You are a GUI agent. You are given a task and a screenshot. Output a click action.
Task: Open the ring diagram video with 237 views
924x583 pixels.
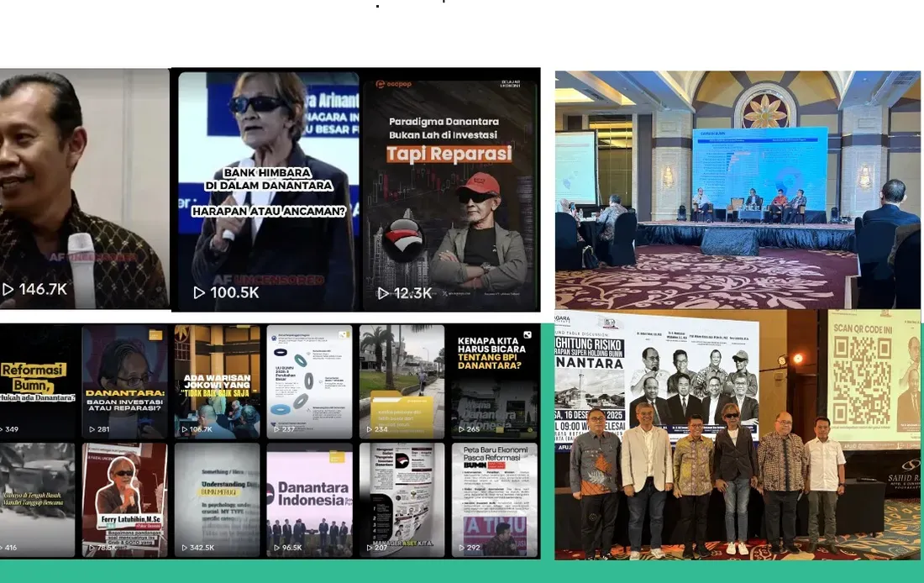(309, 381)
